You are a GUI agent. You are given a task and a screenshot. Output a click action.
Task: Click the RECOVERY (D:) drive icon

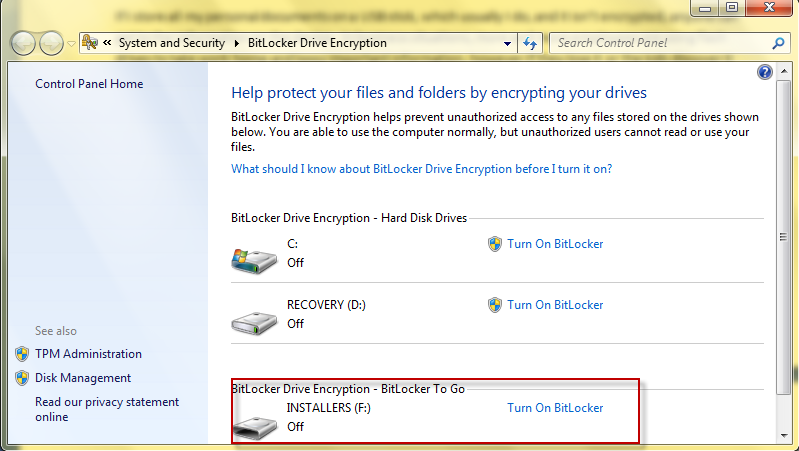[x=254, y=322]
